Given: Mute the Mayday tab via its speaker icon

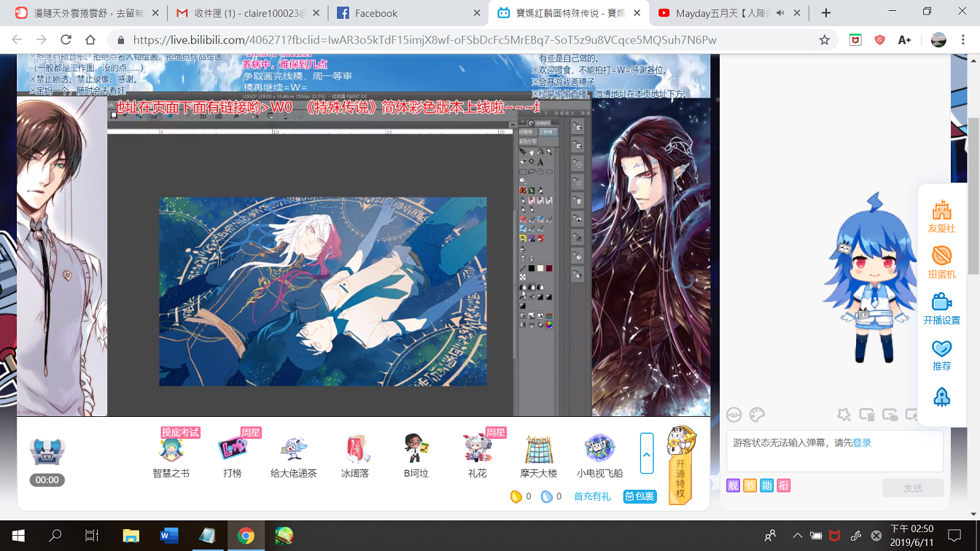Looking at the screenshot, I should click(x=781, y=13).
